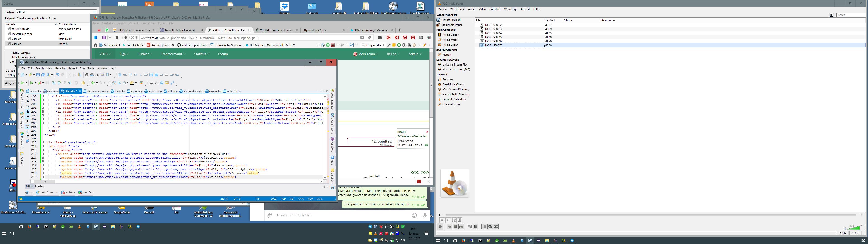Click the Find binoculars icon in PhpED
The height and width of the screenshot is (244, 868).
(x=87, y=75)
